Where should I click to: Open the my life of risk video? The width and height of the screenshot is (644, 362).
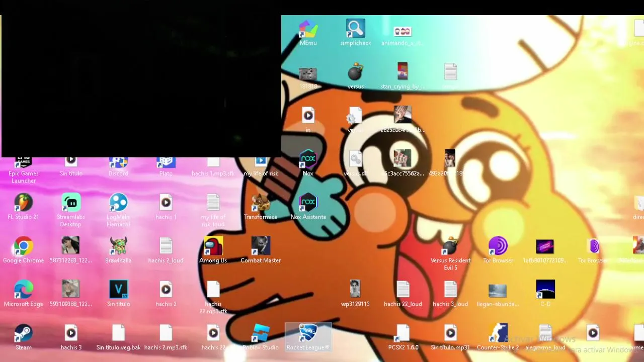[261, 167]
